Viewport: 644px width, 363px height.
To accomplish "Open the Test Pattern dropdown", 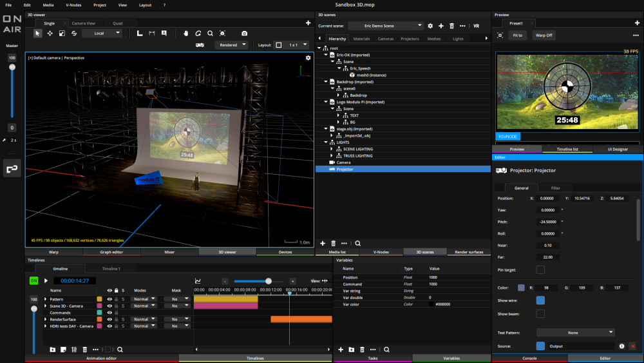I will pos(573,333).
